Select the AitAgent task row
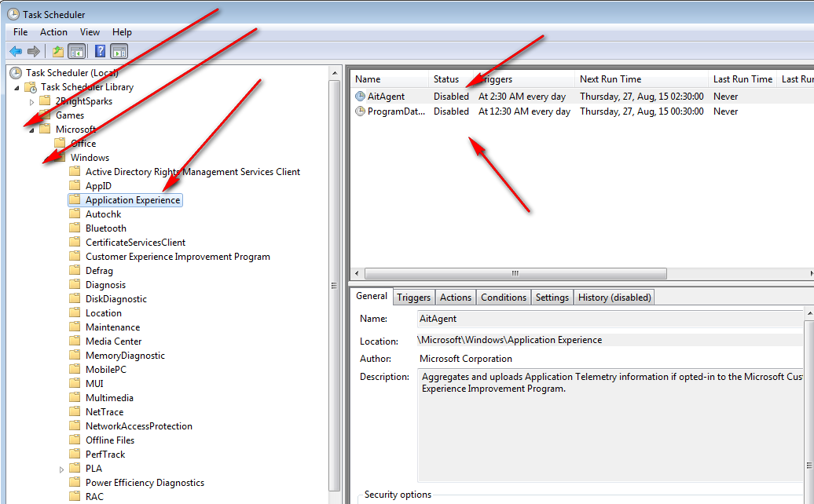Screen dimensions: 814x504 (x=582, y=96)
